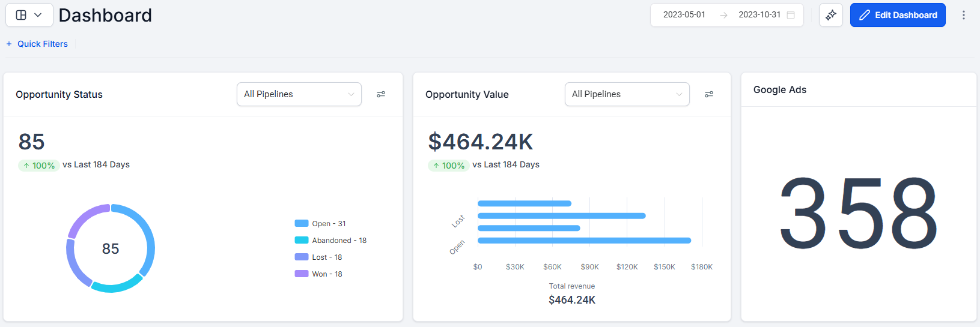Add Quick Filters
980x327 pixels.
click(37, 44)
